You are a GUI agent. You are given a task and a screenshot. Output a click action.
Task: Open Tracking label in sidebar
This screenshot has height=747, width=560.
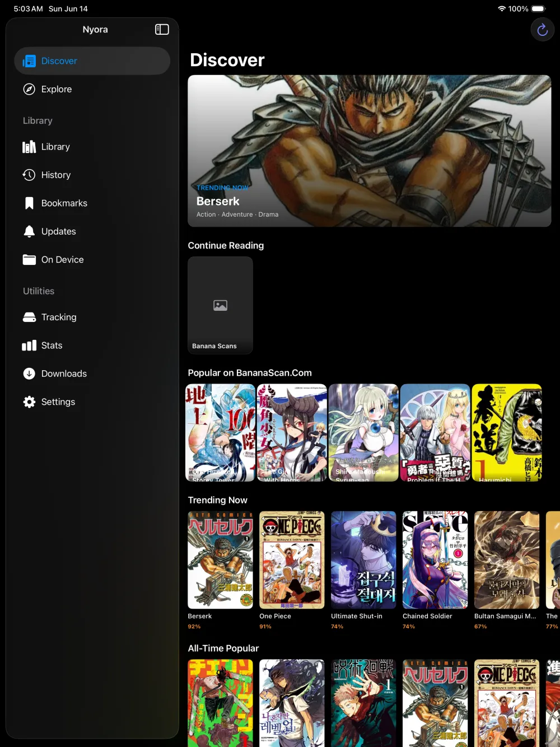(59, 317)
